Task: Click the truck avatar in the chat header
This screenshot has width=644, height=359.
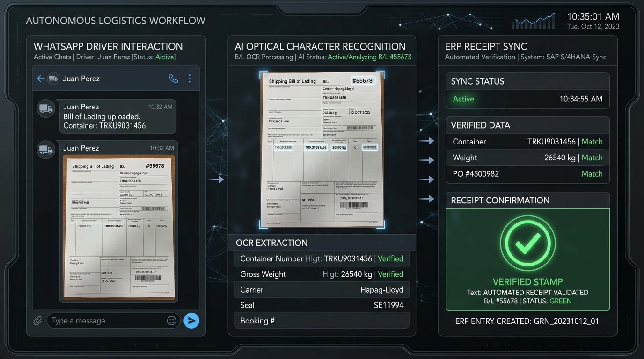Action: coord(53,79)
